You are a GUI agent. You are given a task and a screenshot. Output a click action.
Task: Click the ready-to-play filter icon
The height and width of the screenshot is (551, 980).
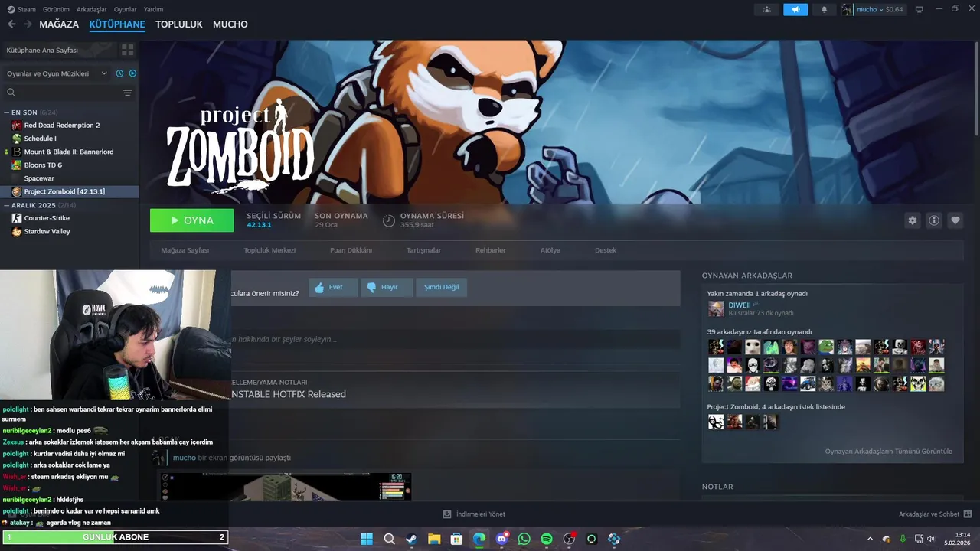point(132,73)
